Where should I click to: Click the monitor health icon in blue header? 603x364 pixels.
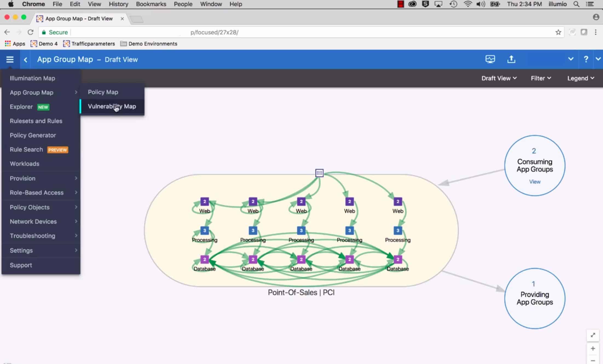coord(490,59)
